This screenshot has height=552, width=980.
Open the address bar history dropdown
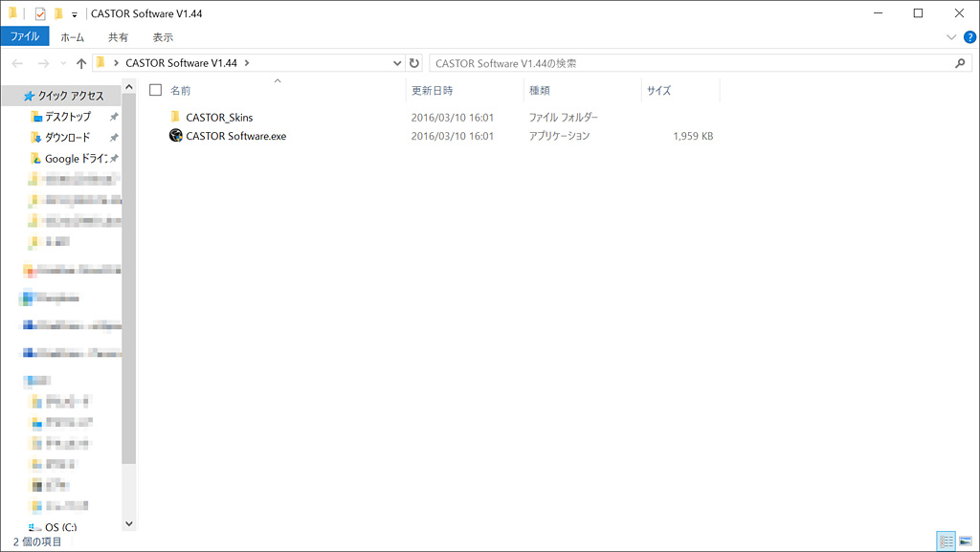(398, 63)
